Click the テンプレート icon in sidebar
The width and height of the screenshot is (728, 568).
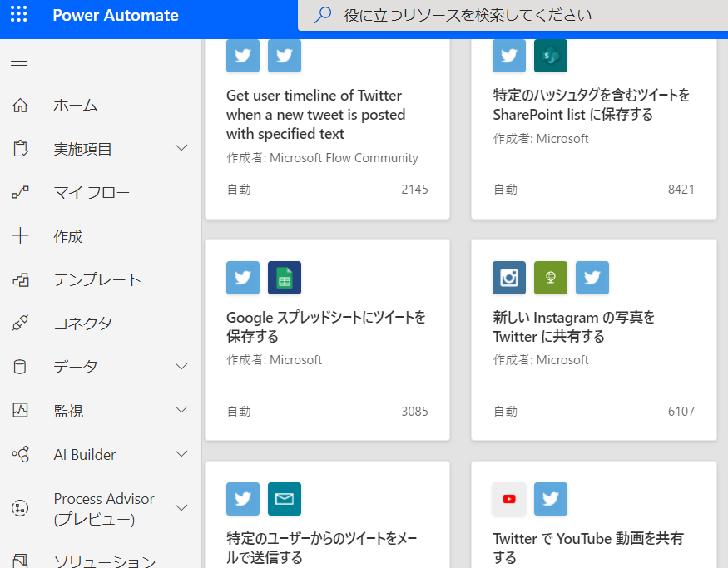pyautogui.click(x=20, y=279)
